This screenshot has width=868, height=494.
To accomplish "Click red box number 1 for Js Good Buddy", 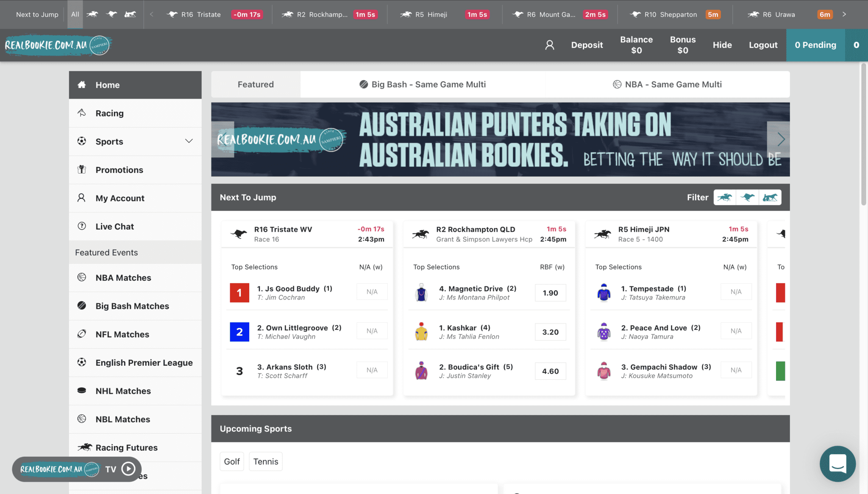I will (239, 293).
